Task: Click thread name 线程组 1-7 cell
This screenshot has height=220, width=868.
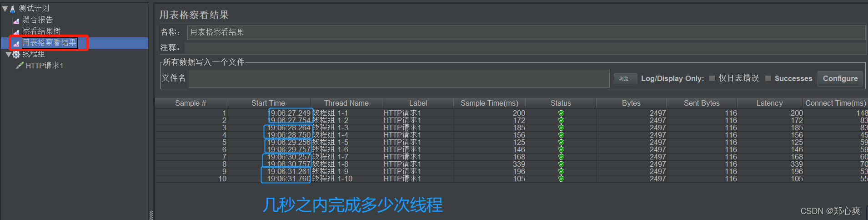Action: click(x=347, y=157)
